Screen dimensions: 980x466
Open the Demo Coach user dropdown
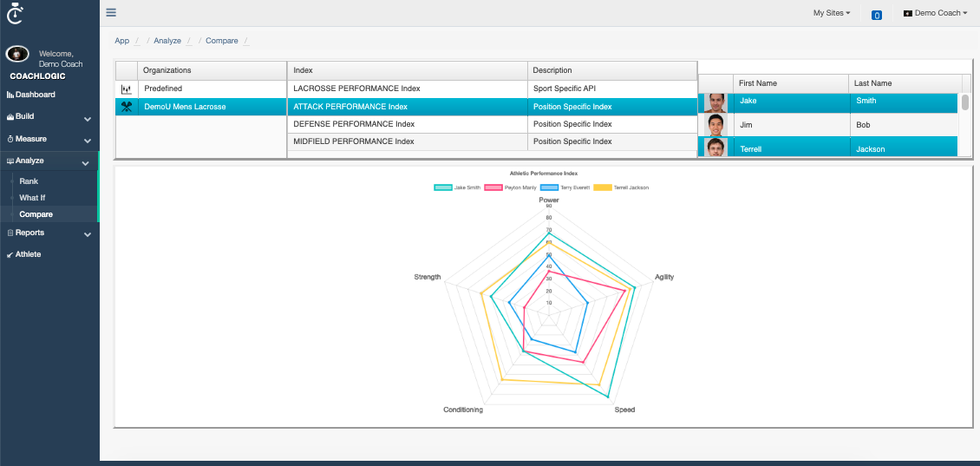935,13
